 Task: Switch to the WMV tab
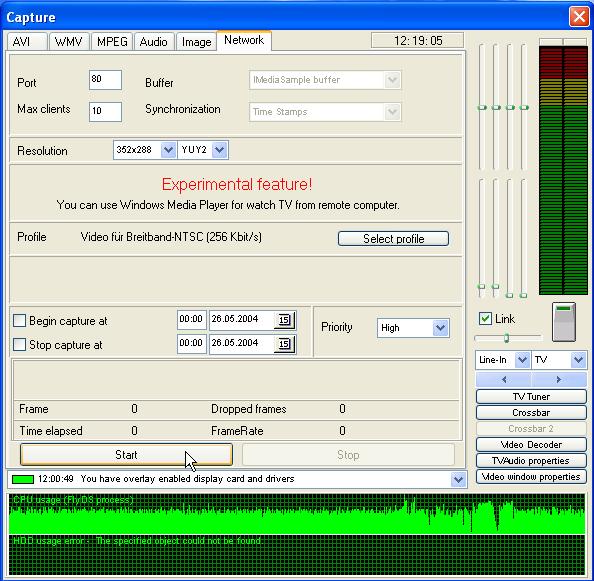69,41
